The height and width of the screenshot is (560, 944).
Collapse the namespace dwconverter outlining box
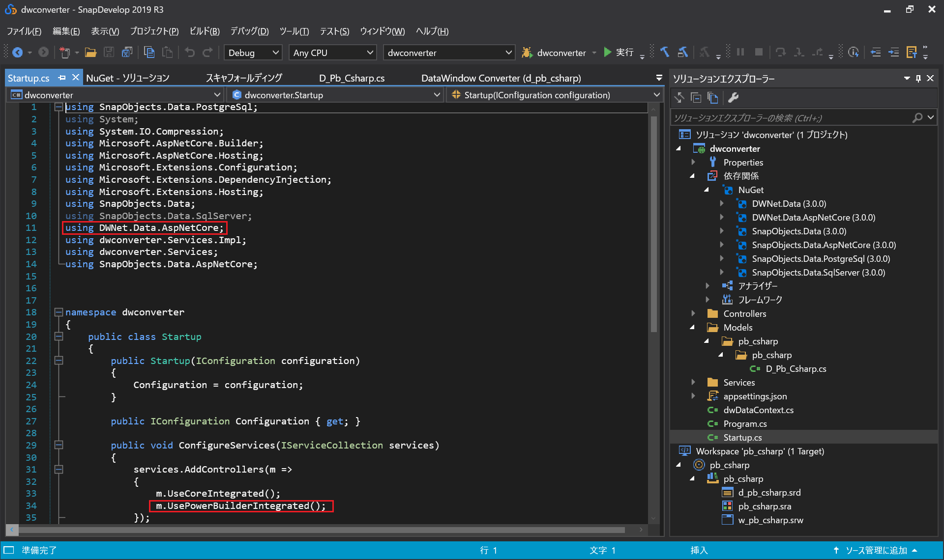59,312
